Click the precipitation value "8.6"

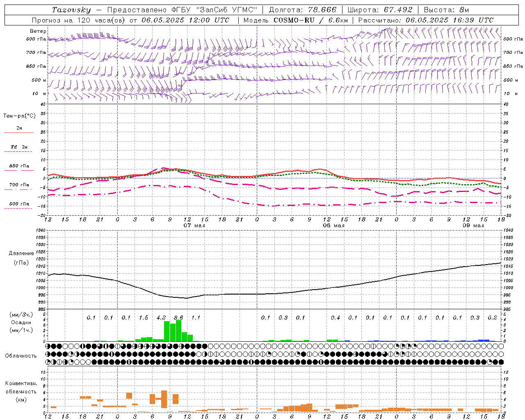pyautogui.click(x=178, y=317)
